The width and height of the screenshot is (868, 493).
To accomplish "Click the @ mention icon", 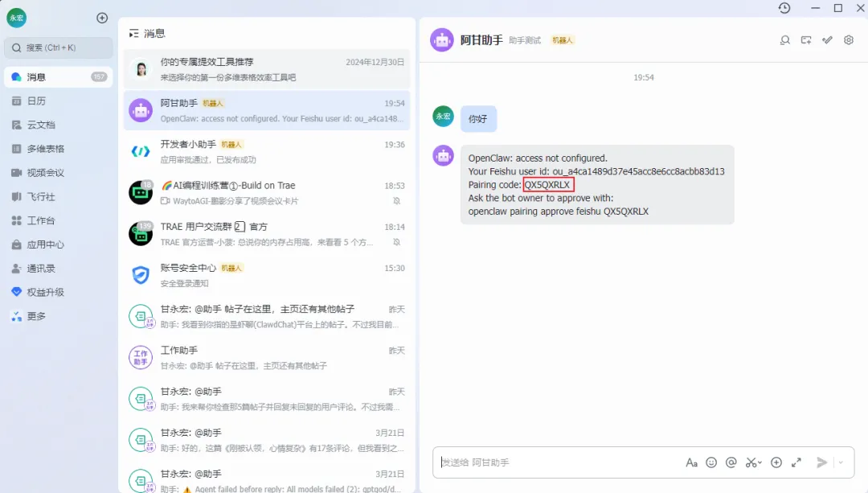I will click(x=731, y=462).
